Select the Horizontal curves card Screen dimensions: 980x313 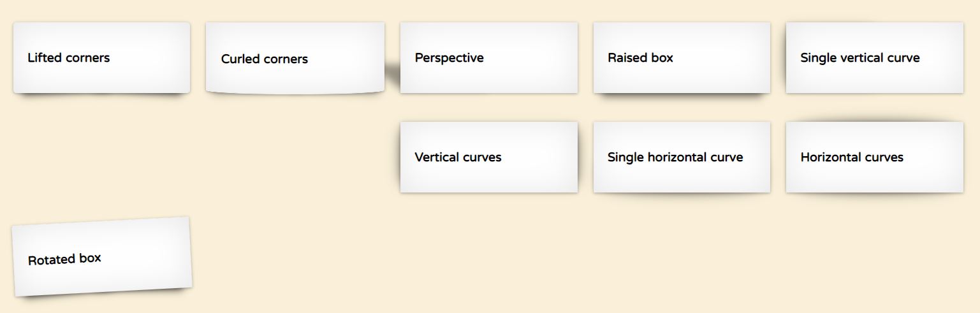[x=875, y=157]
